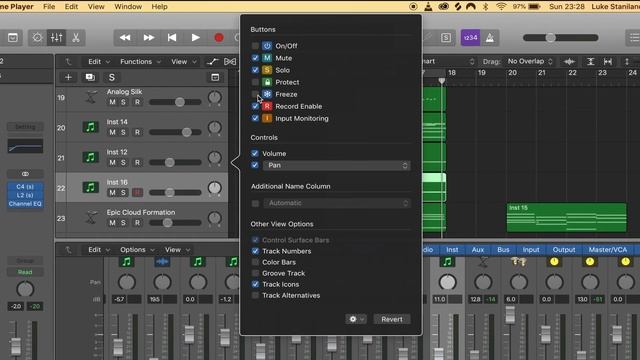Viewport: 640px width, 360px height.
Task: Enable the Color Bars checkbox
Action: click(255, 262)
